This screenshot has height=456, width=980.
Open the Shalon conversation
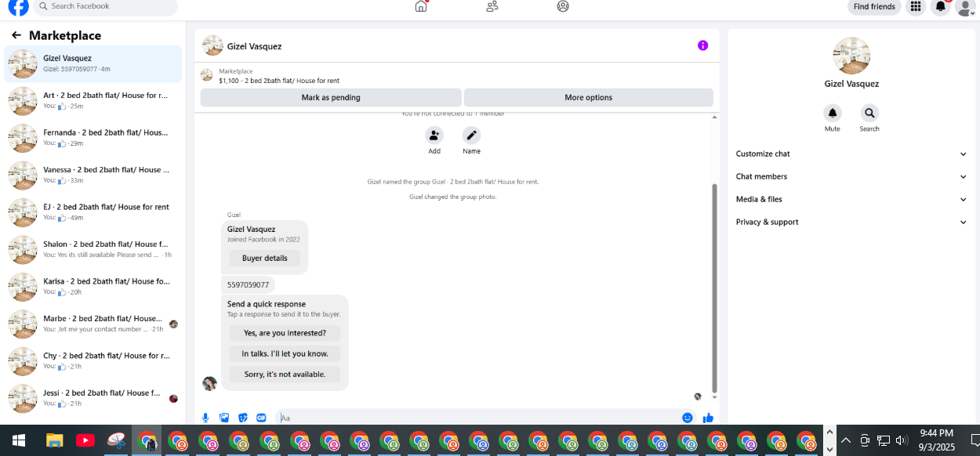pos(93,249)
